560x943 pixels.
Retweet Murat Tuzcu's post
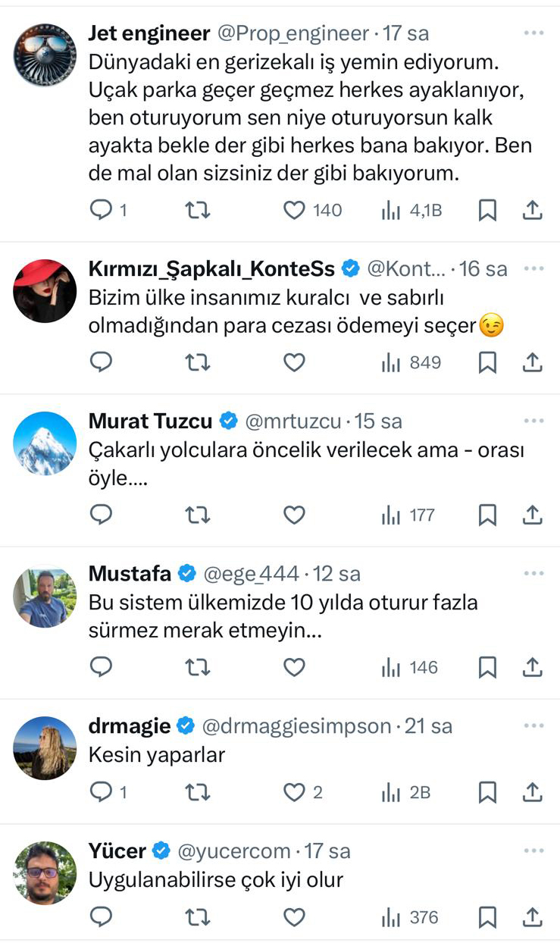coord(198,515)
